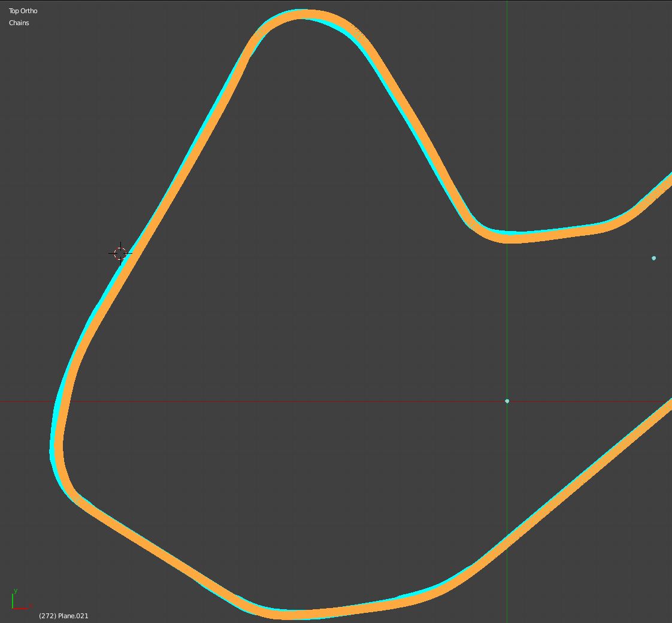The height and width of the screenshot is (623, 672).
Task: Click the green Y axis line between origin and upper track
Action: [507, 317]
